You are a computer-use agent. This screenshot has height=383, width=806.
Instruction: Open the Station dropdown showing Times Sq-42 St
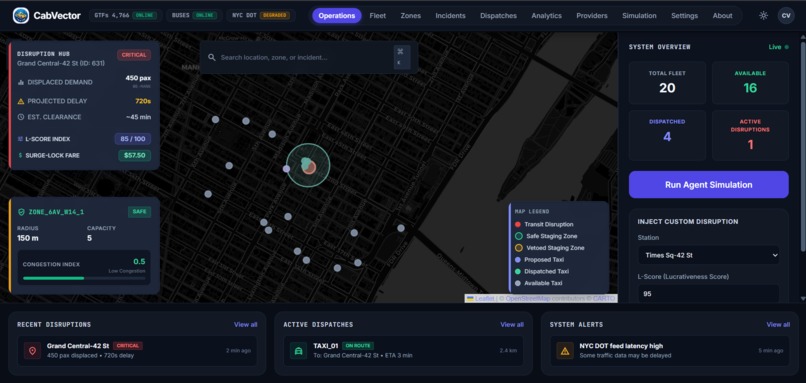pos(709,255)
